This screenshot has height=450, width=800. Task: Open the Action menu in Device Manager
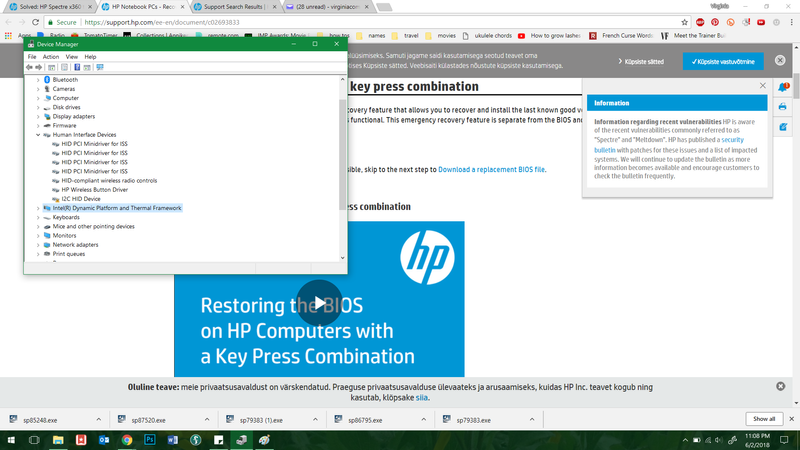coord(51,57)
